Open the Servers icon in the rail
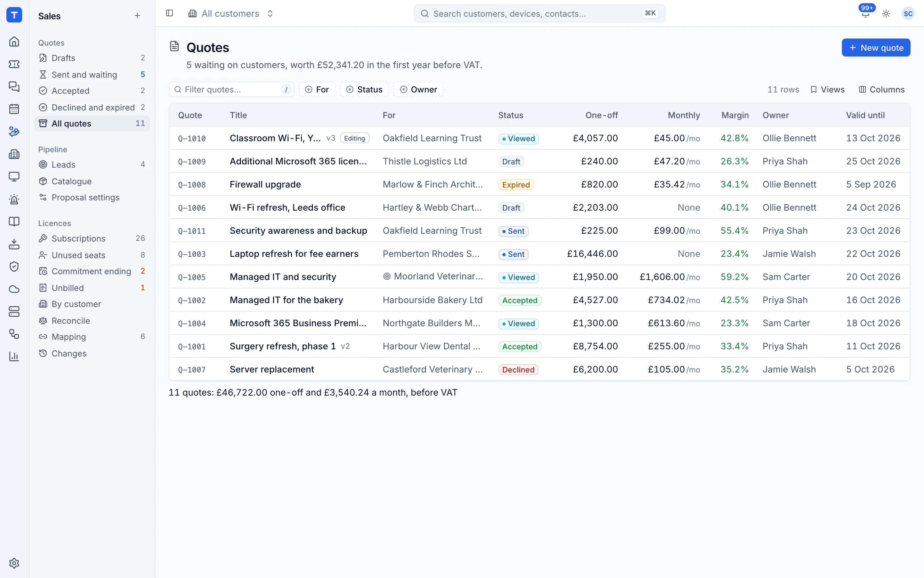Image resolution: width=924 pixels, height=578 pixels. (x=14, y=311)
